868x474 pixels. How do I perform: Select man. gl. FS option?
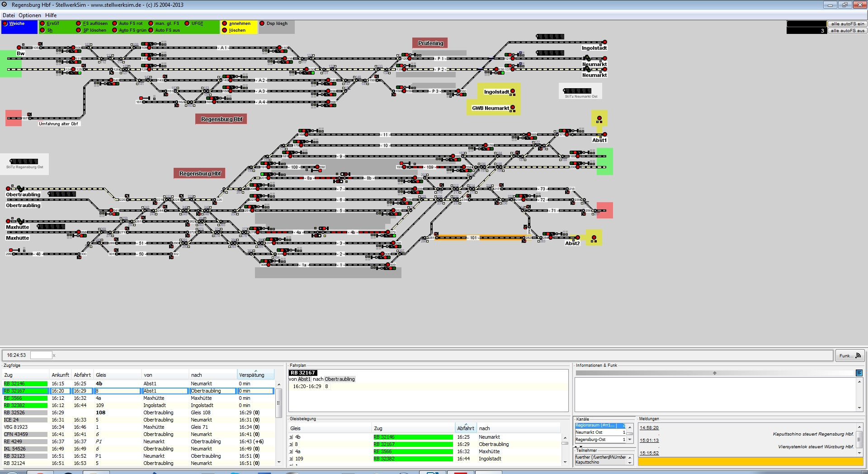pos(151,24)
